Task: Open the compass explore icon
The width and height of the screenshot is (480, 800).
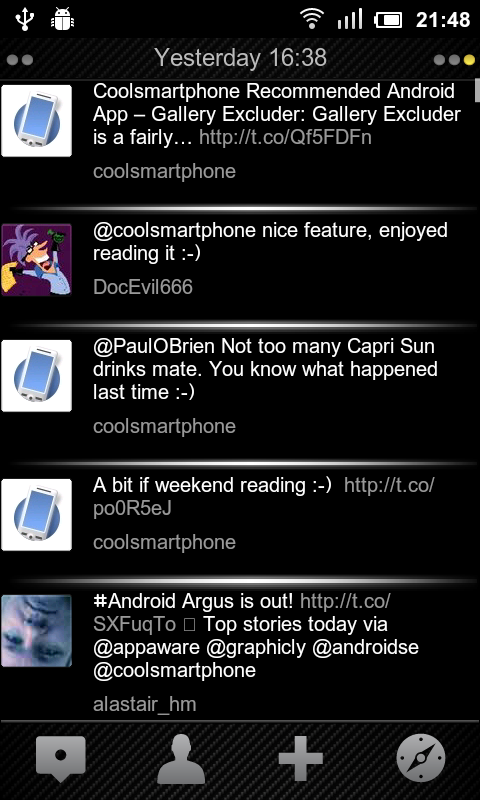Action: click(420, 758)
